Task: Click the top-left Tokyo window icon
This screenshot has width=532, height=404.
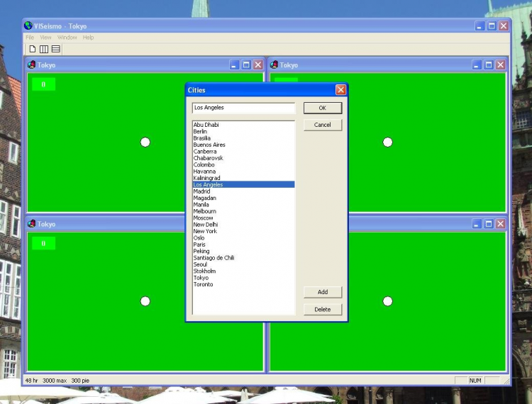Action: click(32, 64)
